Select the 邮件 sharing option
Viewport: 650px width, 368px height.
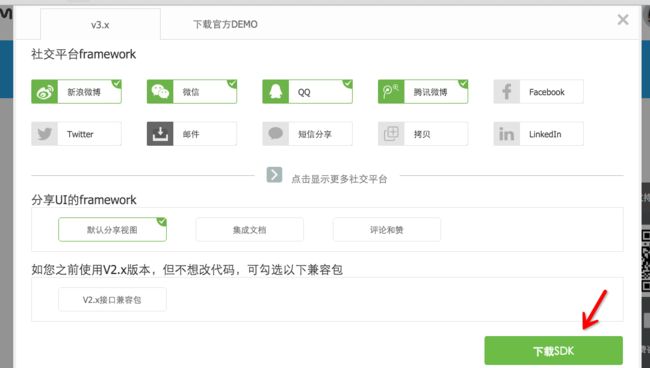[192, 134]
